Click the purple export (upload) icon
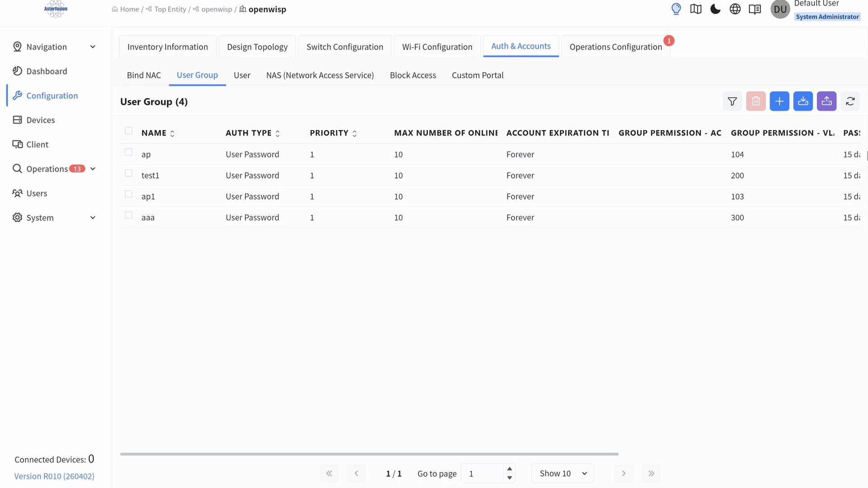 click(827, 101)
